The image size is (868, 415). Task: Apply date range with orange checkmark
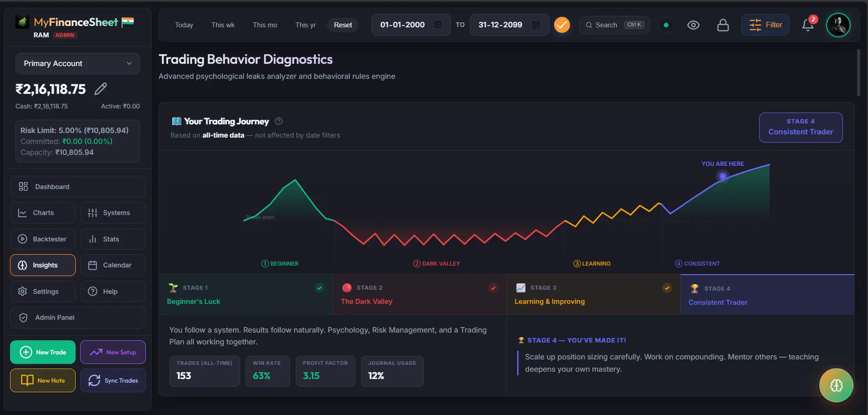(562, 25)
